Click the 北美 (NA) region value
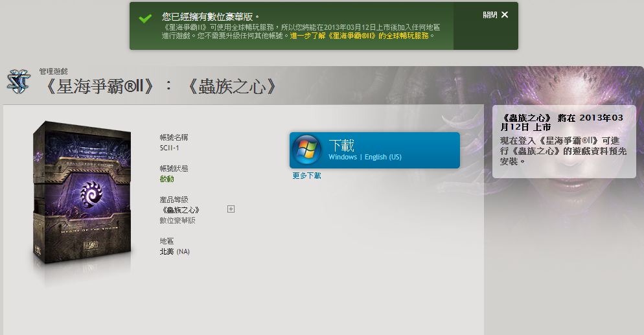The width and height of the screenshot is (644, 335). tap(174, 251)
